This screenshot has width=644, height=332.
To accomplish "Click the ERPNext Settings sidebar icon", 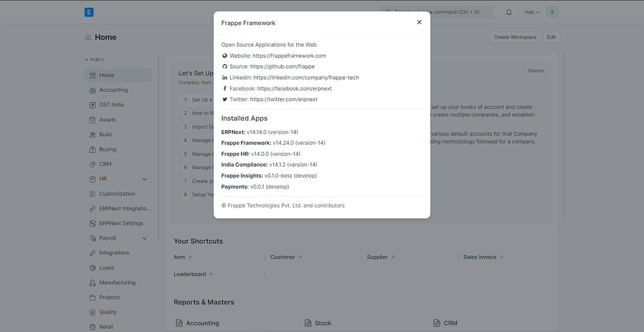I will (x=93, y=223).
